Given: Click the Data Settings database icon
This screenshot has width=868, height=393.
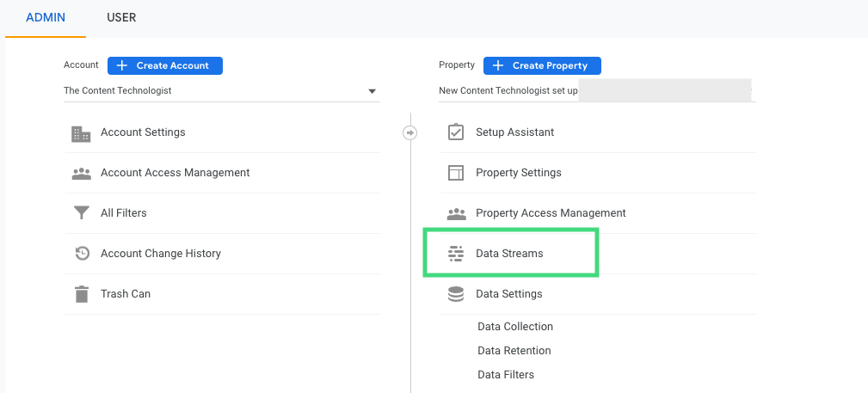Looking at the screenshot, I should pyautogui.click(x=456, y=294).
